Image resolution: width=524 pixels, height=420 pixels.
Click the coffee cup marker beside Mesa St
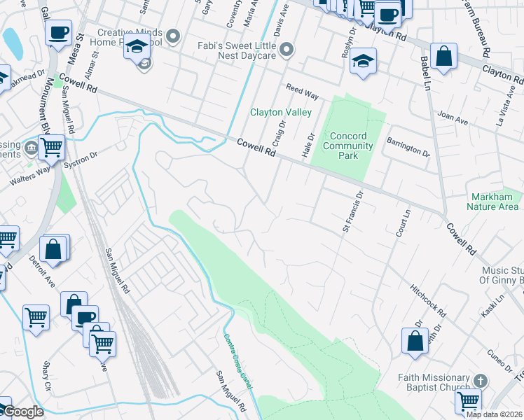coord(58,34)
